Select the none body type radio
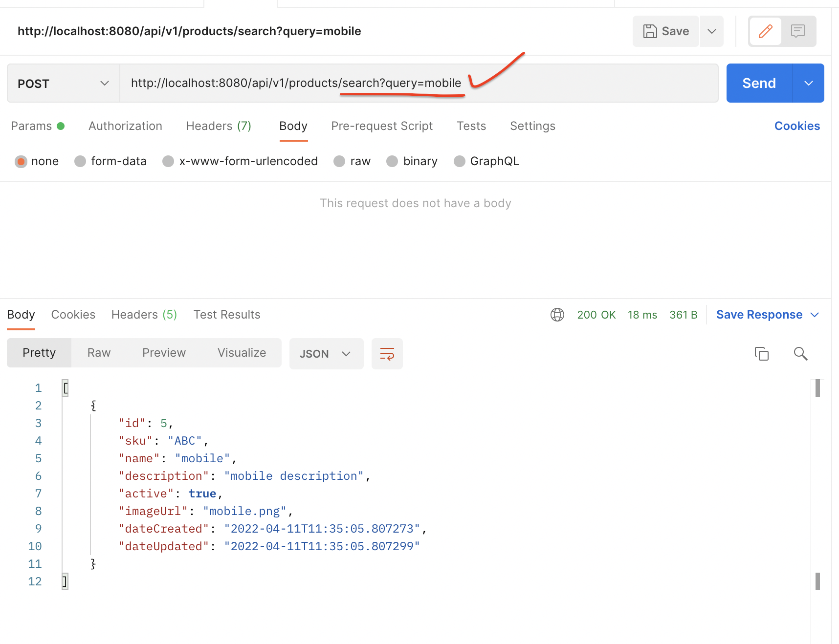The height and width of the screenshot is (644, 839). (21, 161)
